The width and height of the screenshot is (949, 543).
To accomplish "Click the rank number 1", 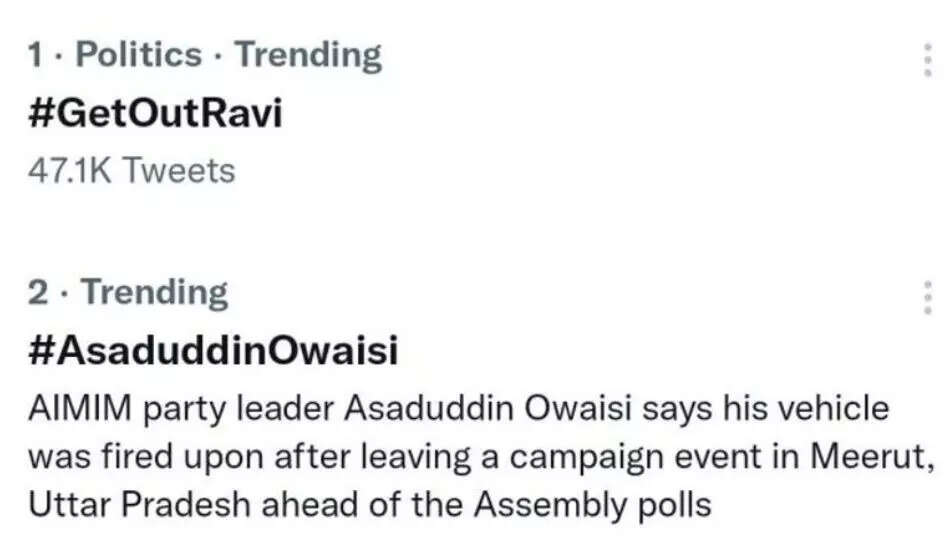I will click(36, 56).
